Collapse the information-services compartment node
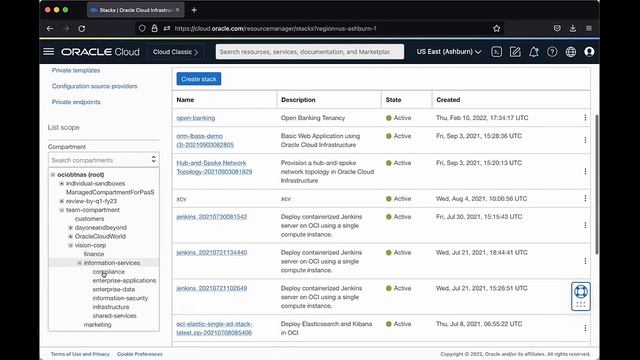The height and width of the screenshot is (360, 640). pyautogui.click(x=80, y=263)
